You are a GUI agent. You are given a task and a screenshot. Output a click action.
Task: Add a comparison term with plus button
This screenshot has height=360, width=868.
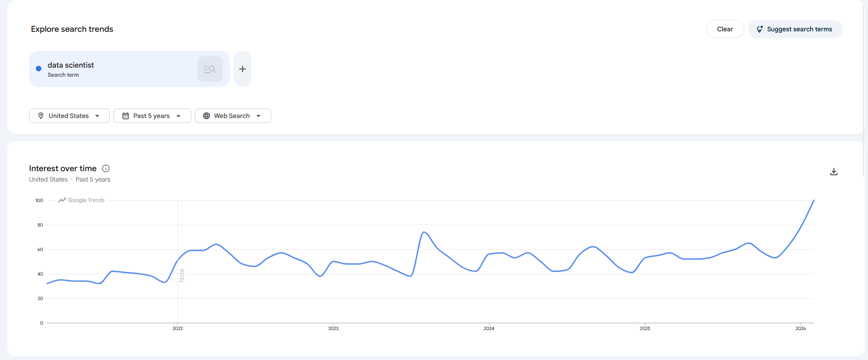pyautogui.click(x=243, y=69)
